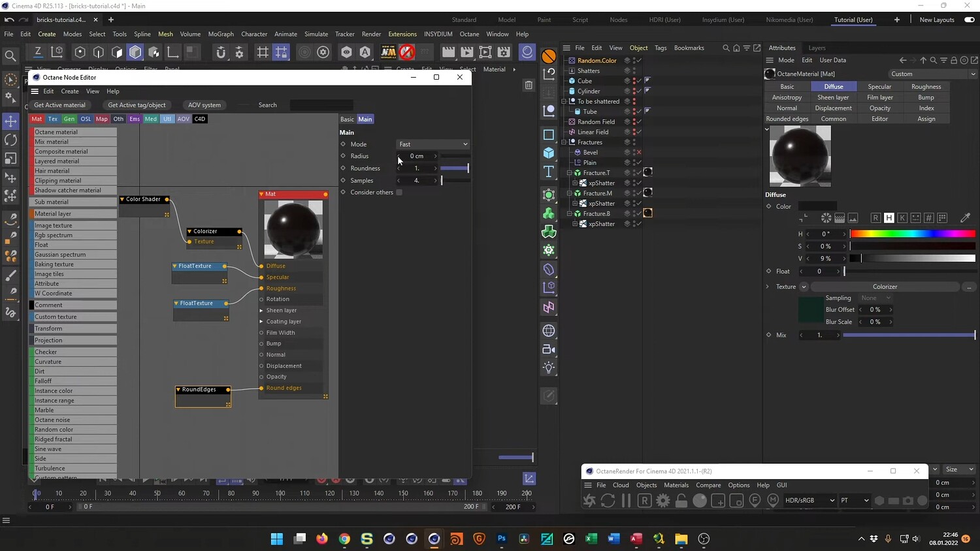This screenshot has height=551, width=980.
Task: Click the Windows Start button
Action: (x=277, y=539)
